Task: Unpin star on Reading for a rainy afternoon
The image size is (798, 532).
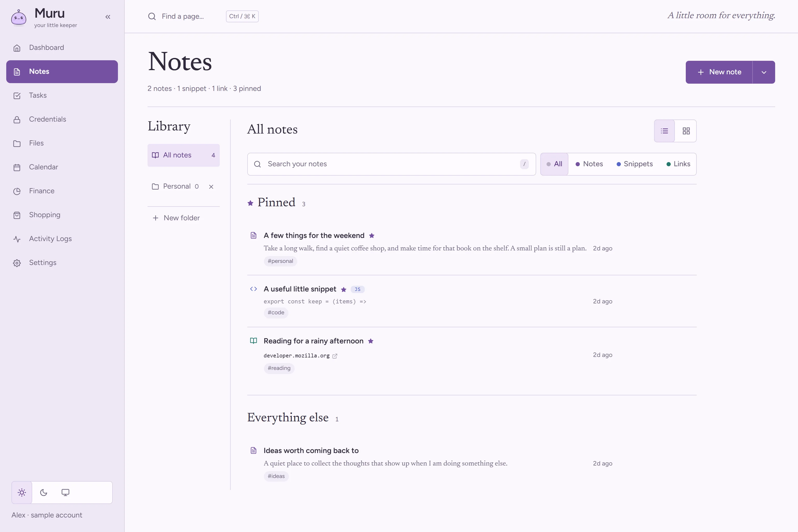Action: click(370, 341)
